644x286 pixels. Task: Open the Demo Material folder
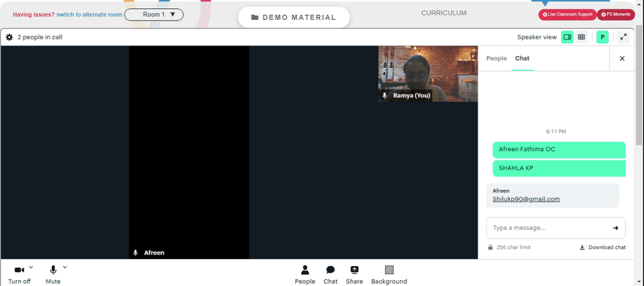click(x=294, y=17)
